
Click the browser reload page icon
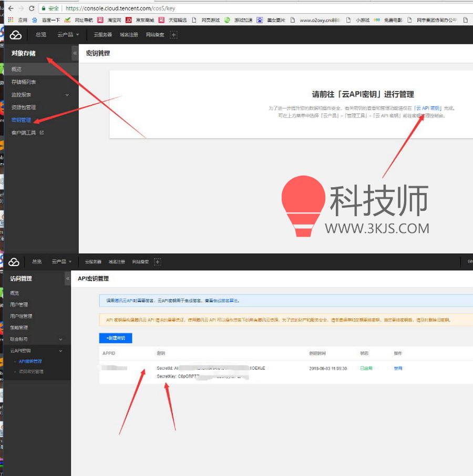tap(31, 8)
